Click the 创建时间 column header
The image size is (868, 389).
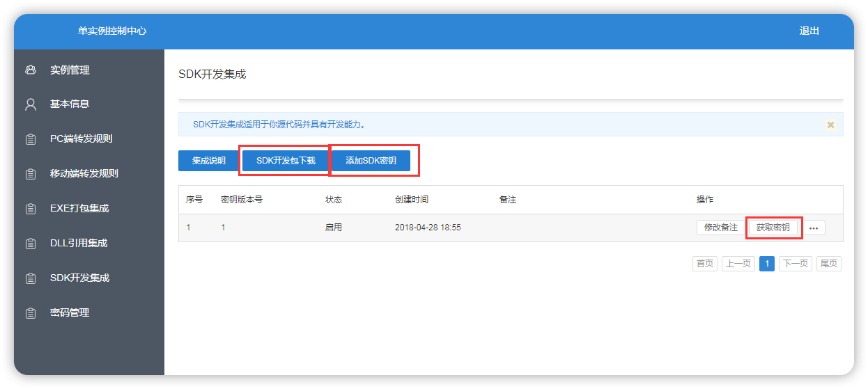412,200
